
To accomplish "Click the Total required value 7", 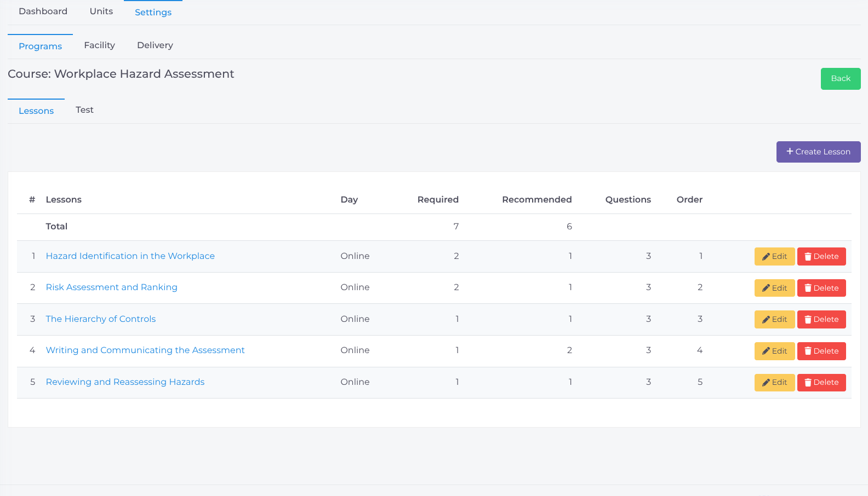I will (x=456, y=227).
